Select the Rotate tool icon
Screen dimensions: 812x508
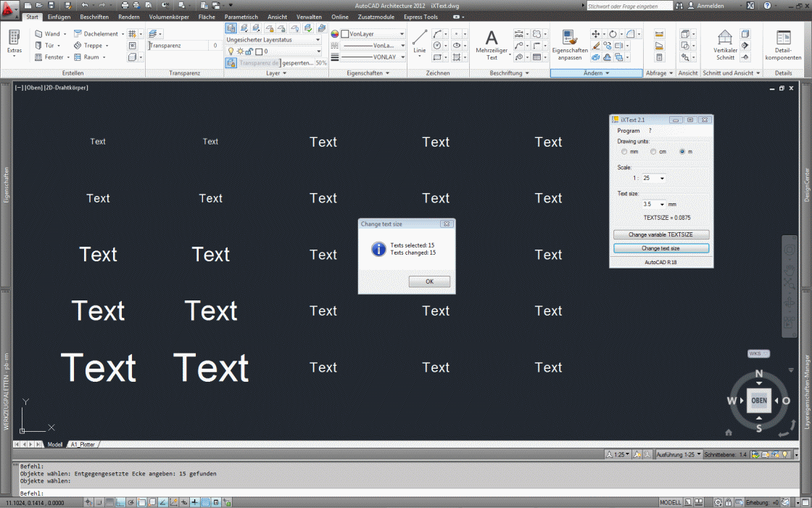click(613, 33)
